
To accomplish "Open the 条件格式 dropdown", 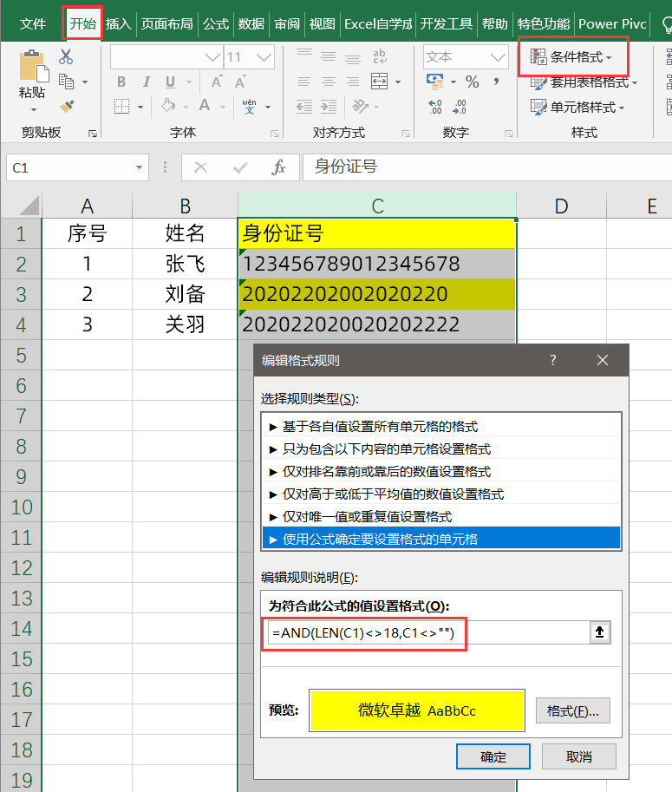I will tap(572, 57).
